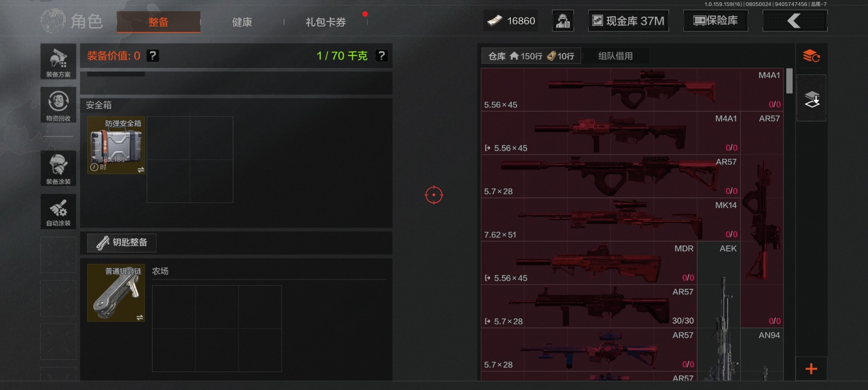Open the 现金库 37M button
The image size is (868, 390).
[629, 21]
